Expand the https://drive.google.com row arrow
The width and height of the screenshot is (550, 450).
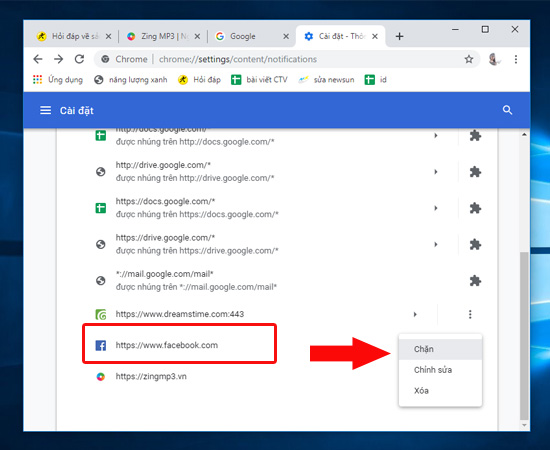coord(436,244)
